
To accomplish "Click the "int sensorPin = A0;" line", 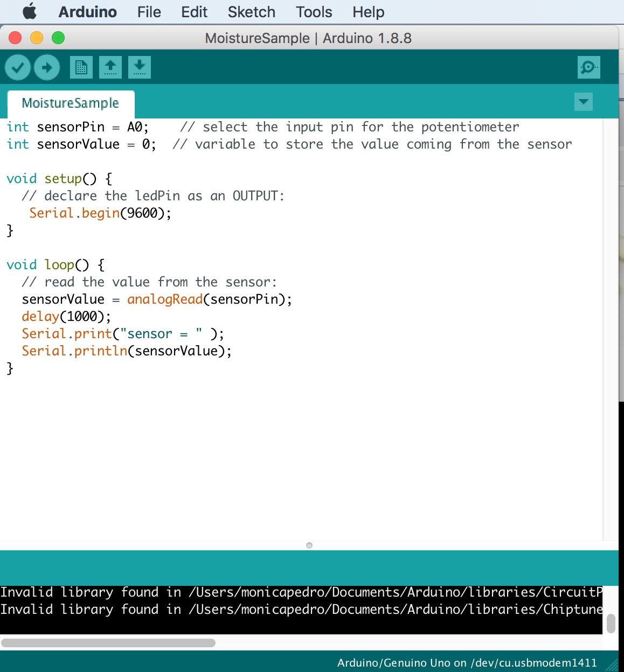I will point(78,127).
